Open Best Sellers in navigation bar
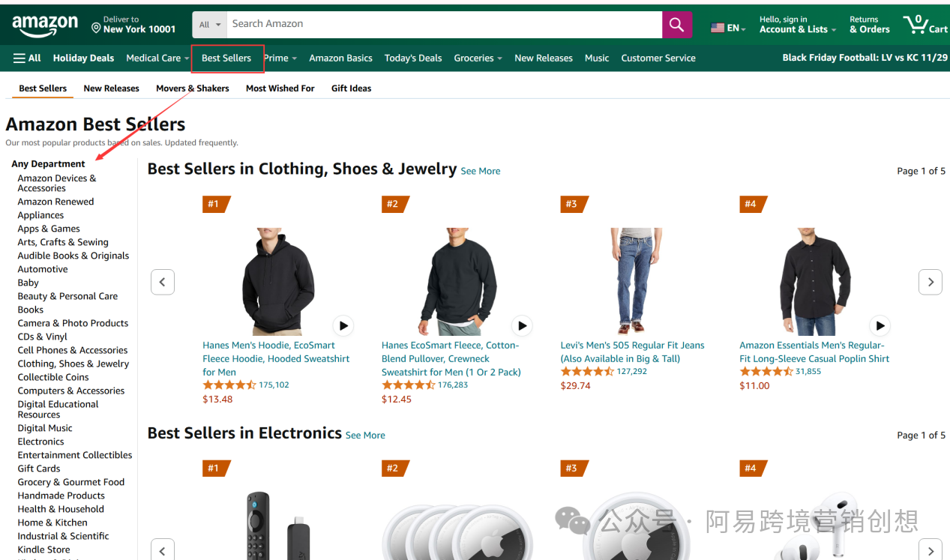Viewport: 950px width, 560px height. (x=226, y=58)
